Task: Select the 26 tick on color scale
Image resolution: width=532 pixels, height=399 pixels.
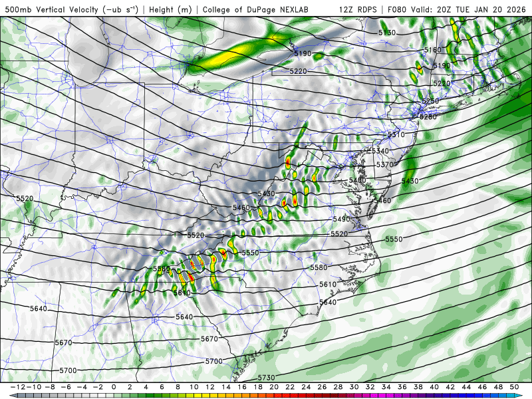Action: [x=322, y=387]
